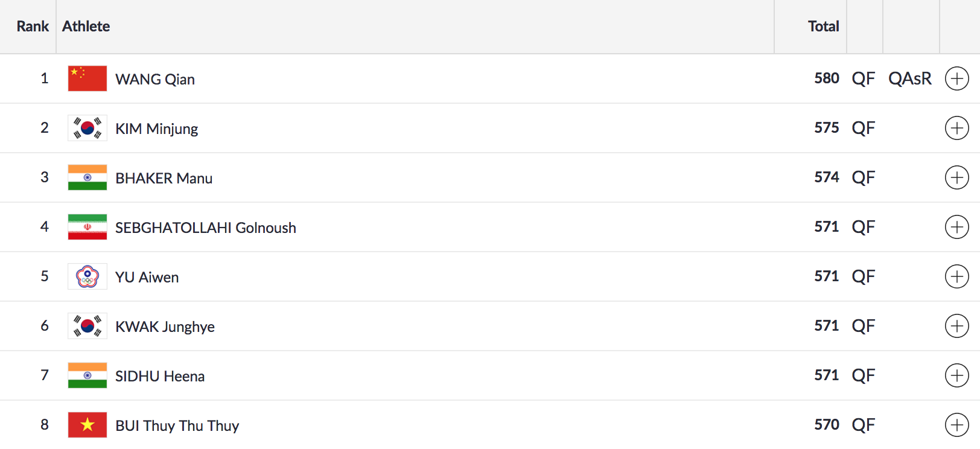Viewport: 980px width, 449px height.
Task: Click the Athlete column header
Action: pos(86,27)
